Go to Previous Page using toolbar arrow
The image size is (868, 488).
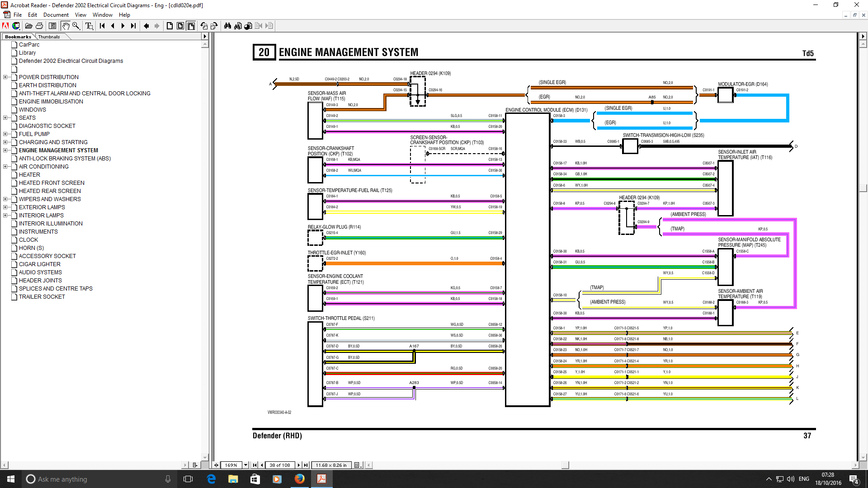[x=113, y=26]
